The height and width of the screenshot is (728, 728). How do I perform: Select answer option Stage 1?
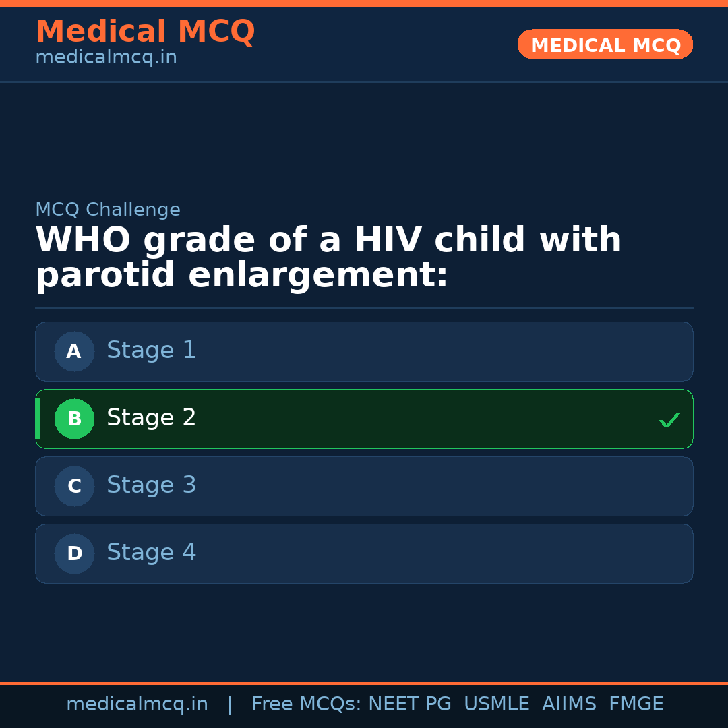click(364, 351)
